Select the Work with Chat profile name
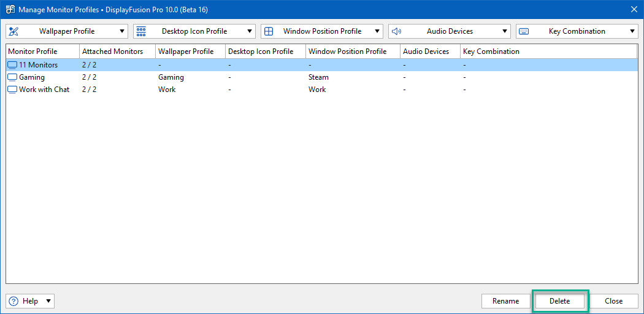This screenshot has width=644, height=314. 44,90
